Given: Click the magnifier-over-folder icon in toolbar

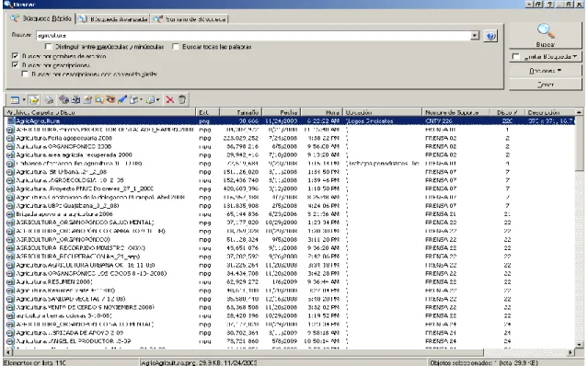Looking at the screenshot, I should click(99, 99).
